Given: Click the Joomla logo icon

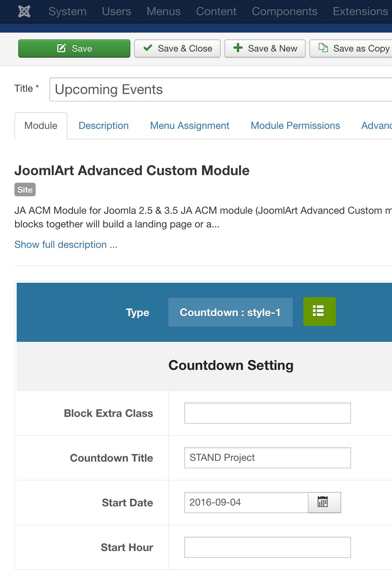Looking at the screenshot, I should [x=24, y=11].
